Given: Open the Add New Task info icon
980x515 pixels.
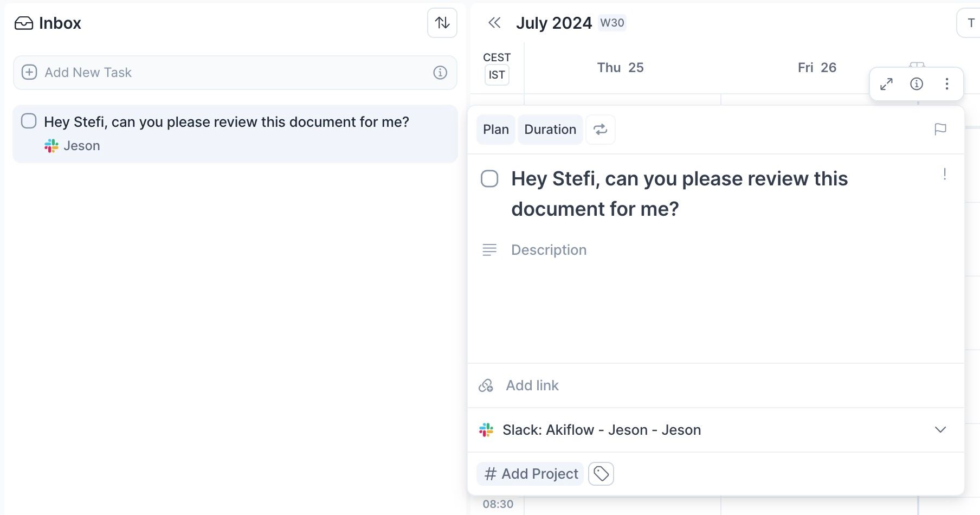Looking at the screenshot, I should 440,73.
